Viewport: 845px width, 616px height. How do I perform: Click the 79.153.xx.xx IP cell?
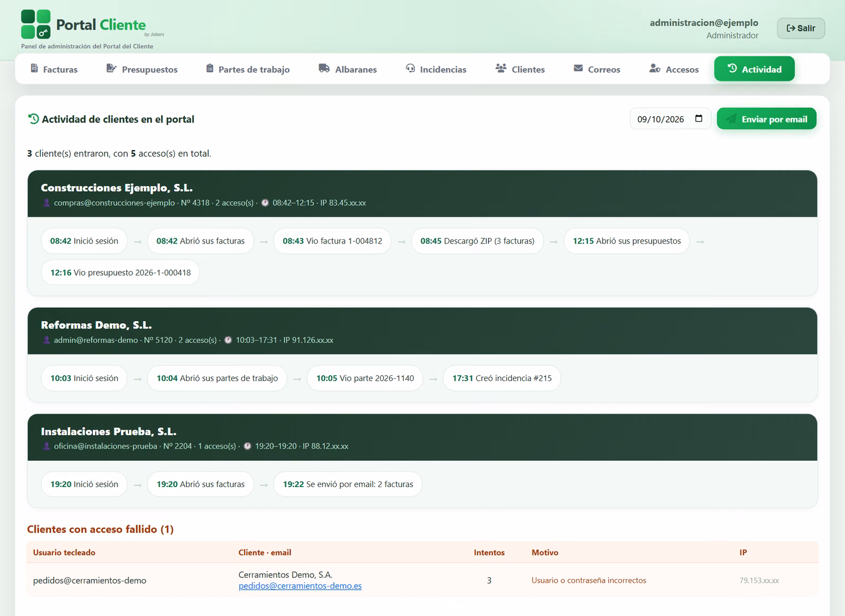click(759, 581)
